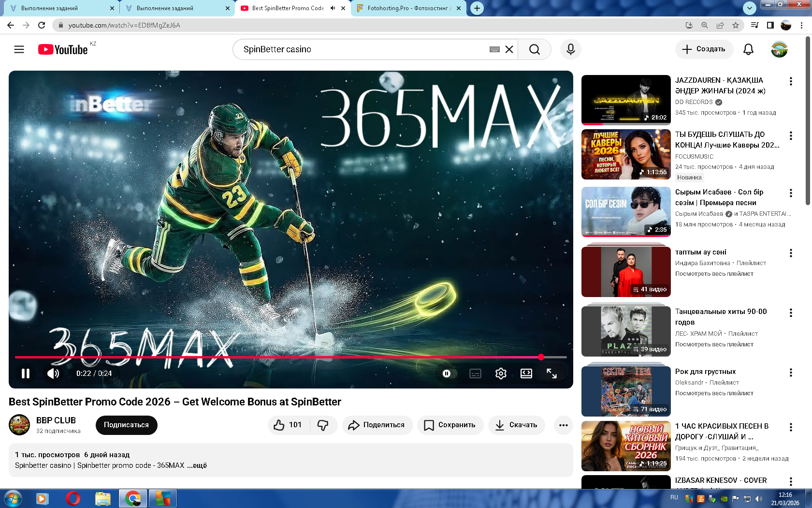
Task: Open taskbar volume control
Action: tap(758, 499)
